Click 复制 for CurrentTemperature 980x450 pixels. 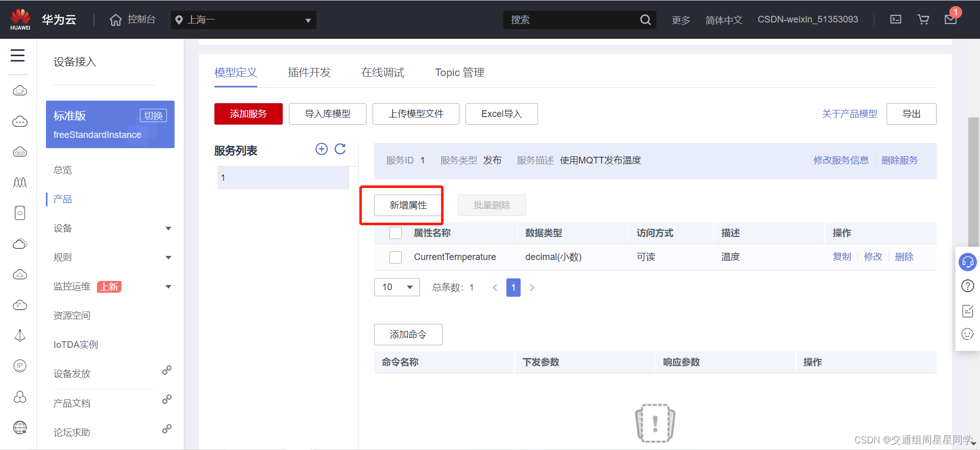[x=842, y=257]
